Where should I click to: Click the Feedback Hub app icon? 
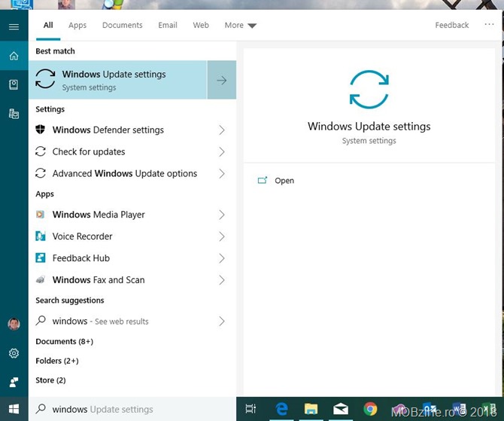tap(40, 258)
